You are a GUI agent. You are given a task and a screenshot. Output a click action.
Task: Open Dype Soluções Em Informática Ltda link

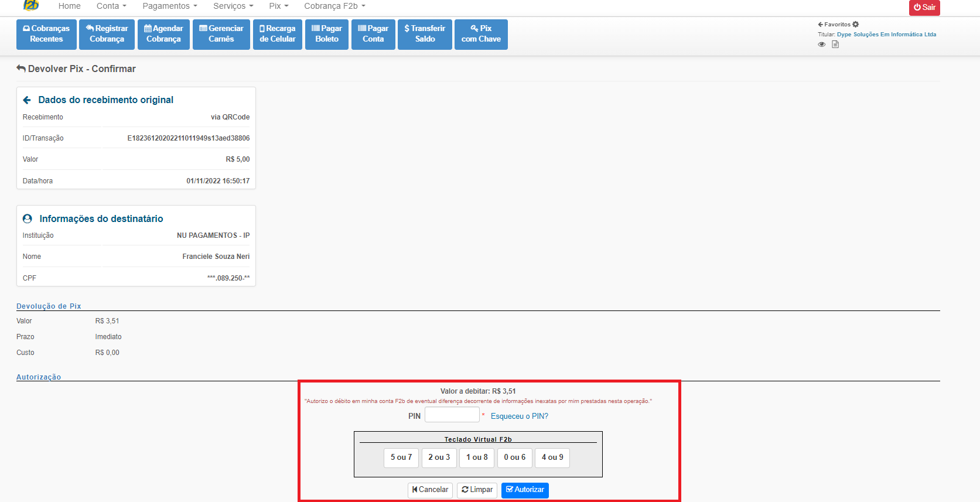tap(886, 35)
